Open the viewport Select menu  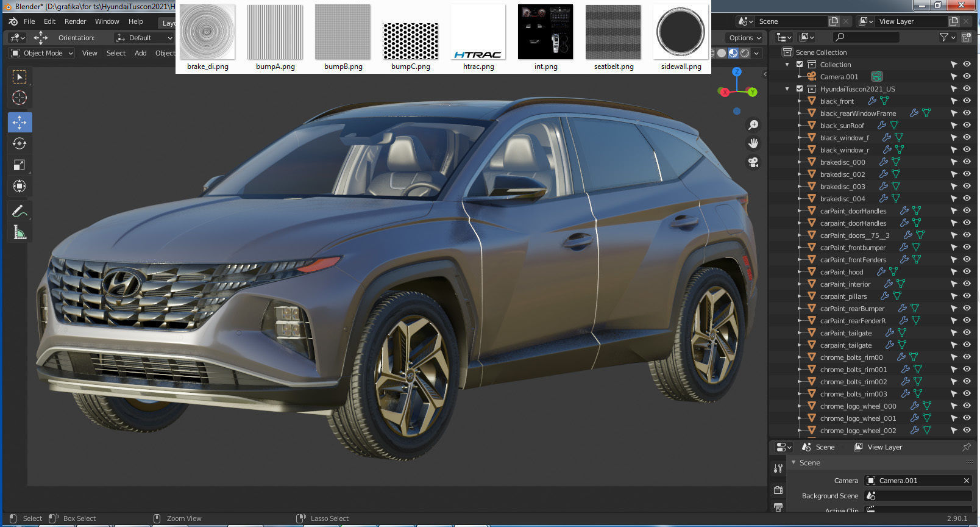(x=116, y=53)
